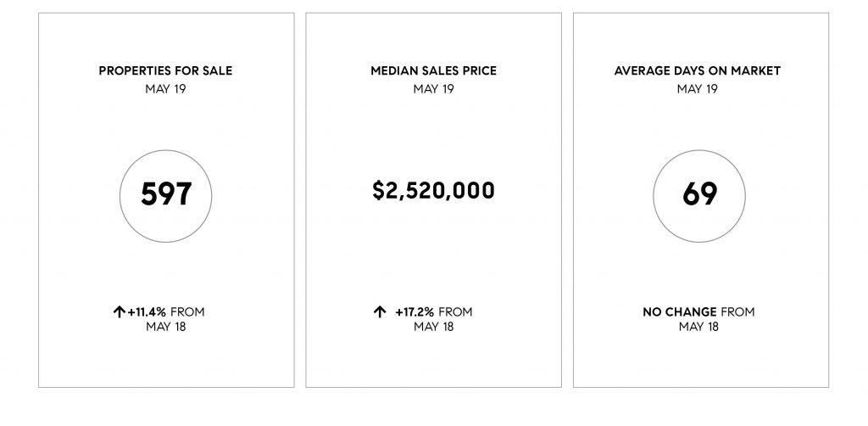The image size is (868, 426).
Task: Click May 18 below the +11.4% change
Action: click(x=166, y=327)
